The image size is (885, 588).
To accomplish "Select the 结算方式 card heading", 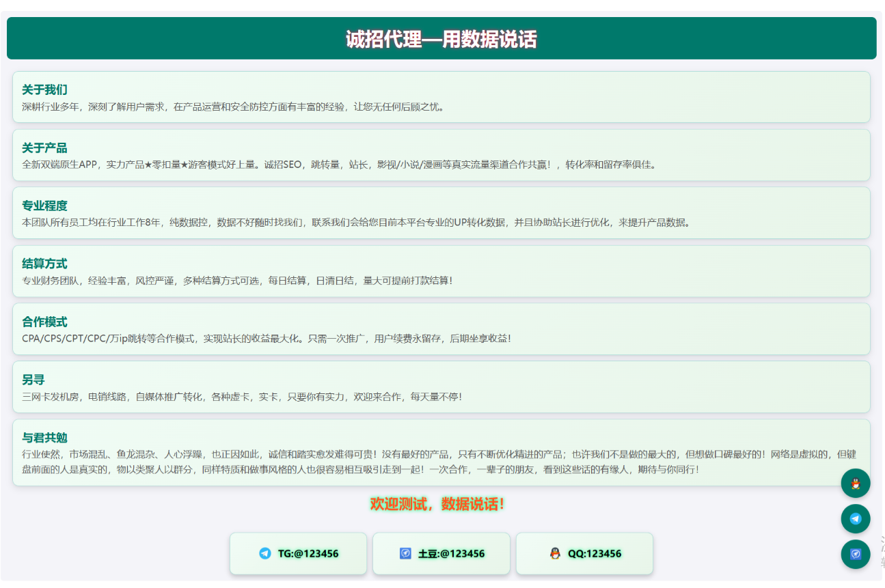I will pyautogui.click(x=44, y=264).
